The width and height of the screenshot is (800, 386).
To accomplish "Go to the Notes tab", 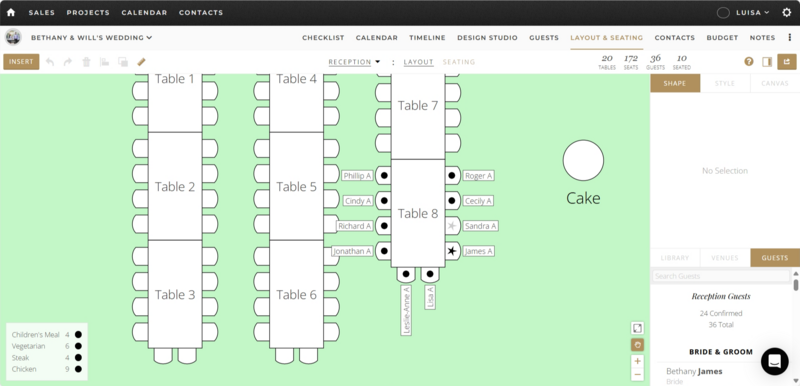I will click(x=762, y=38).
